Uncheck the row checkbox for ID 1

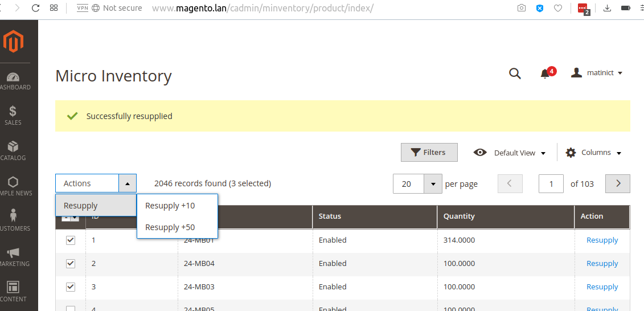point(71,240)
